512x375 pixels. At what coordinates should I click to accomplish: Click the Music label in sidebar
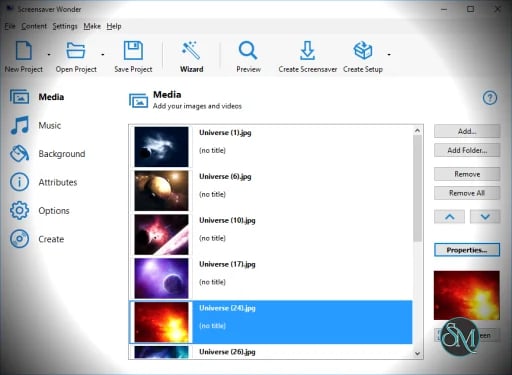[50, 125]
